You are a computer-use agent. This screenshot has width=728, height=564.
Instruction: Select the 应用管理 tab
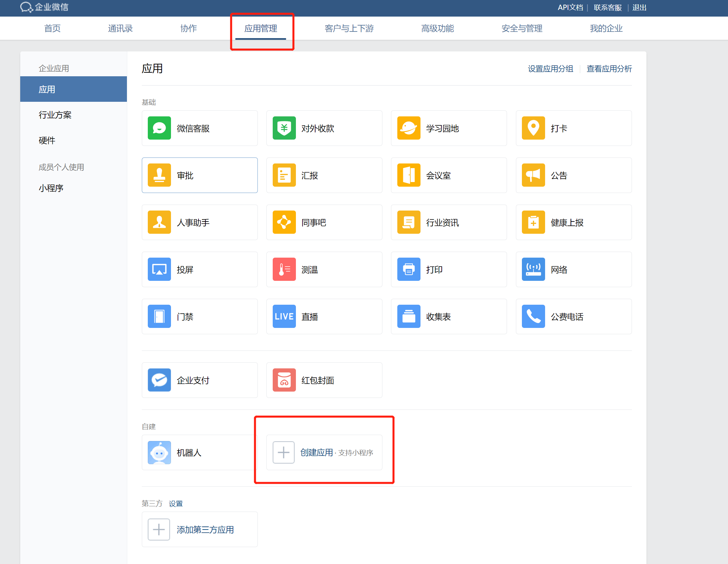(x=261, y=29)
